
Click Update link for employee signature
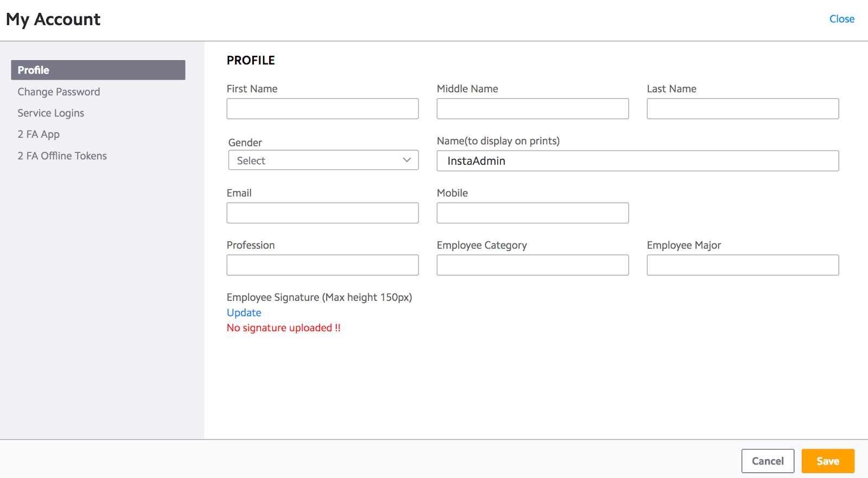(x=244, y=313)
